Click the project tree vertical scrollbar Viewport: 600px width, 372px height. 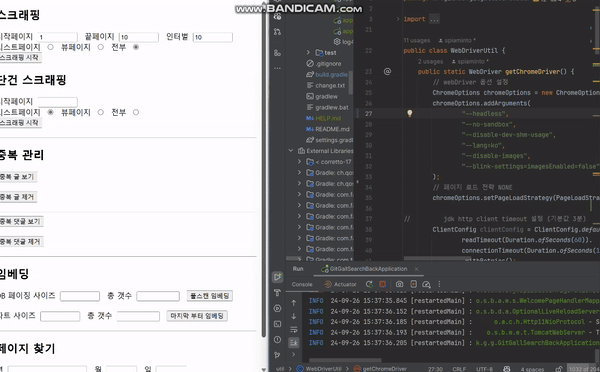click(351, 82)
